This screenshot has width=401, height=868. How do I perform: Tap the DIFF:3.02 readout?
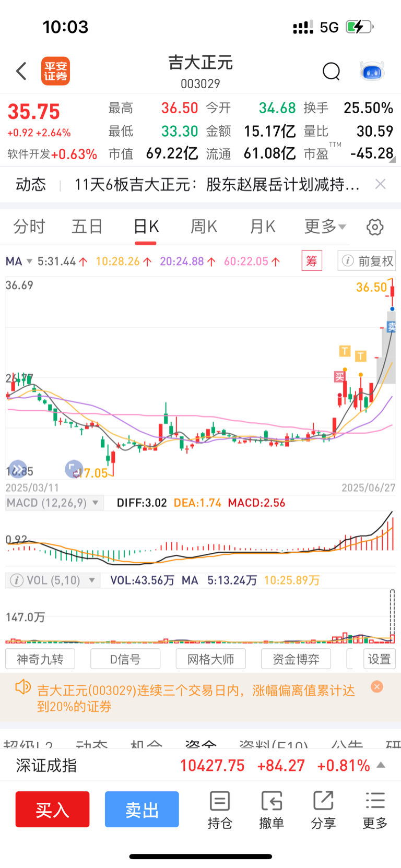pyautogui.click(x=141, y=503)
